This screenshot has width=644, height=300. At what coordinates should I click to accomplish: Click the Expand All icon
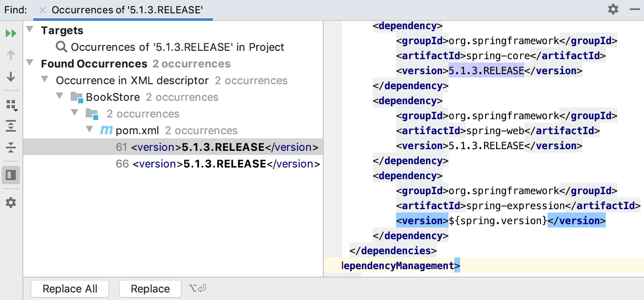pos(11,126)
